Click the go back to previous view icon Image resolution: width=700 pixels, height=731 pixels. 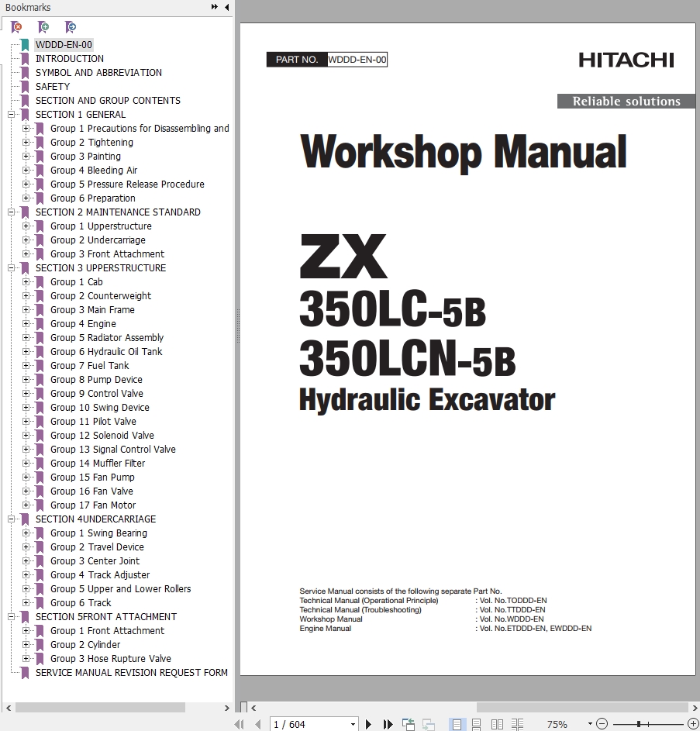click(x=409, y=724)
